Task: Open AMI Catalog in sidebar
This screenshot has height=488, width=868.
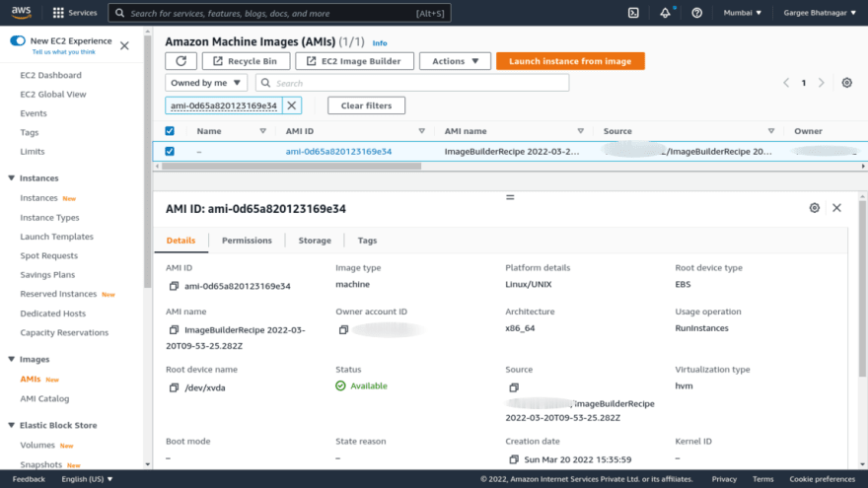Action: (44, 398)
